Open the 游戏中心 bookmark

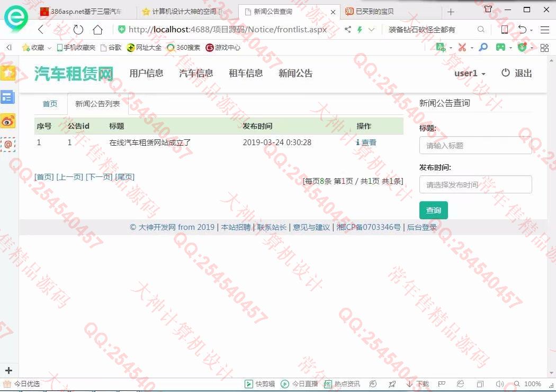[223, 47]
